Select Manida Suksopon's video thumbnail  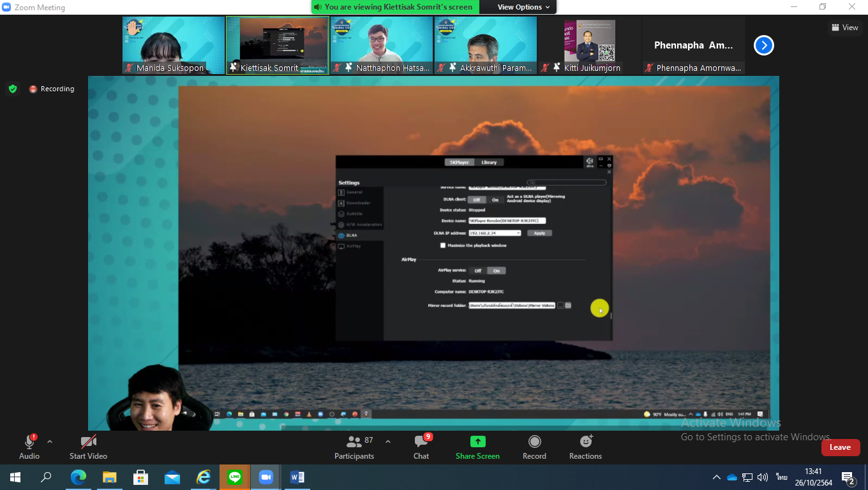(174, 45)
